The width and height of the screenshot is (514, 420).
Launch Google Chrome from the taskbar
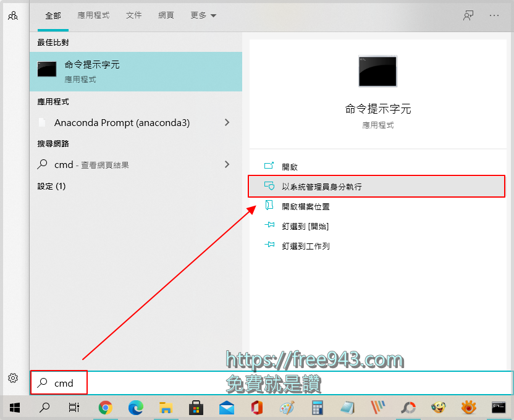(104, 408)
